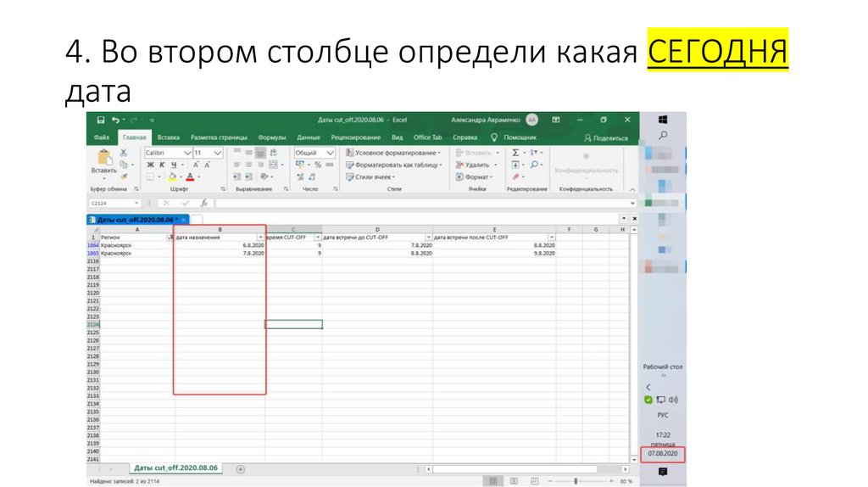The height and width of the screenshot is (487, 868).
Task: Click the Find magnifier icon in ribbon
Action: pyautogui.click(x=534, y=165)
